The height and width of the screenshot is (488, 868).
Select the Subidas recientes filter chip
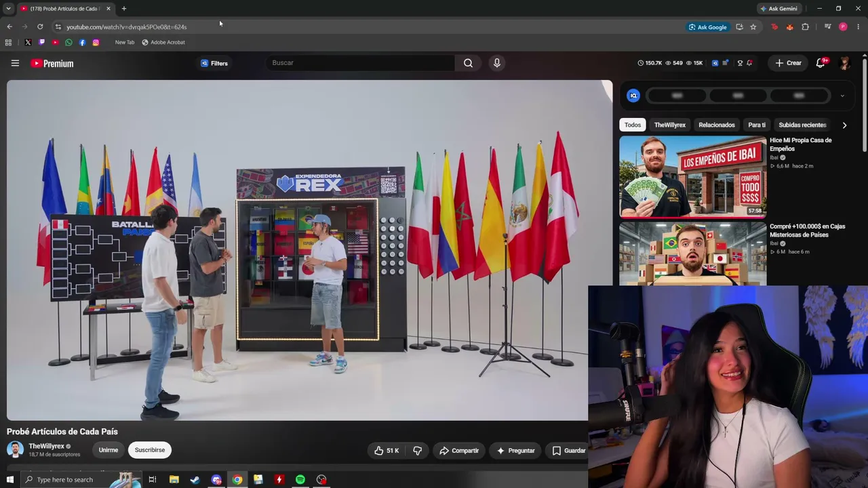coord(802,125)
